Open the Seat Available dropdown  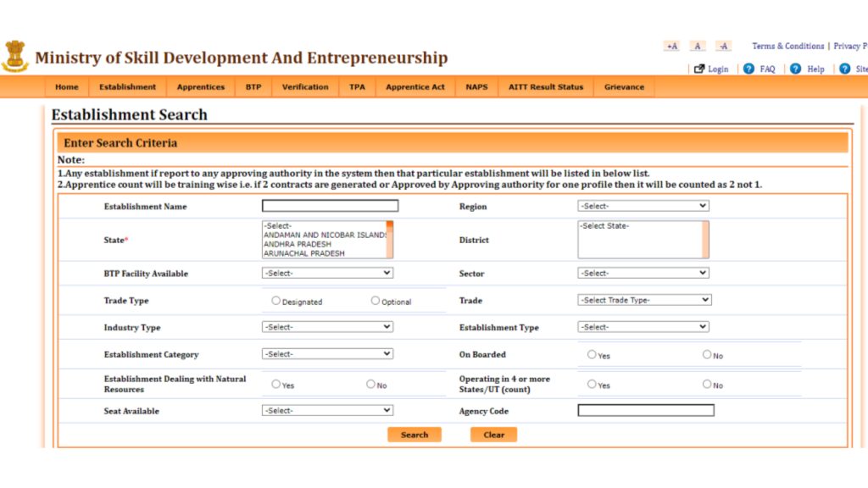328,411
